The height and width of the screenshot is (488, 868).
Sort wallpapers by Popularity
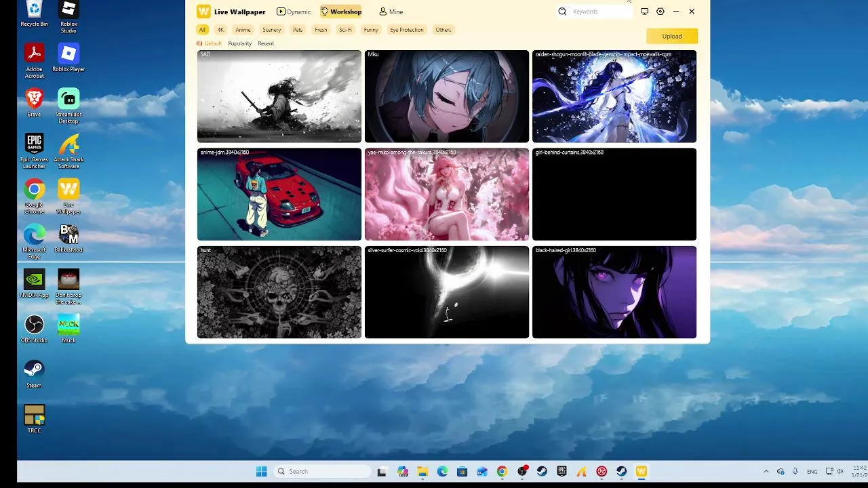point(240,43)
